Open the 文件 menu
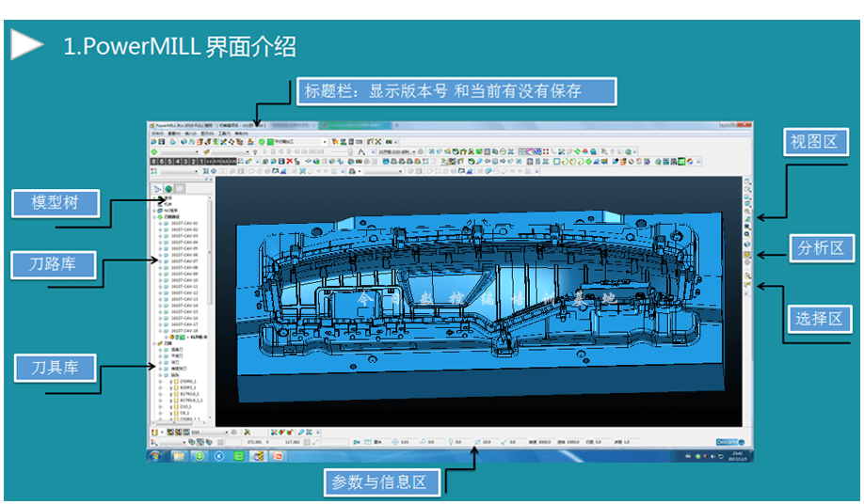The image size is (864, 504). (156, 134)
